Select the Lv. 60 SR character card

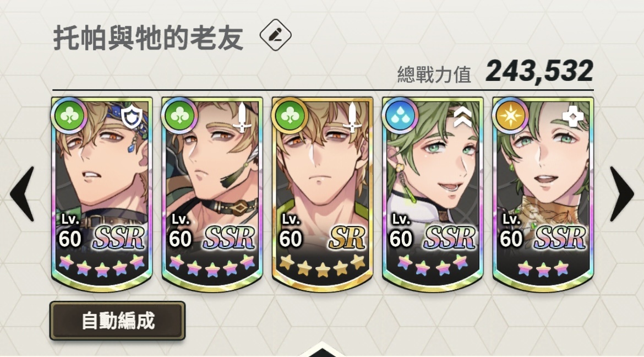pos(323,194)
